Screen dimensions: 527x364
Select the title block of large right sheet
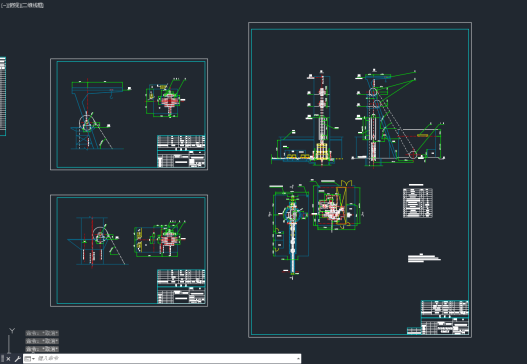pos(445,317)
